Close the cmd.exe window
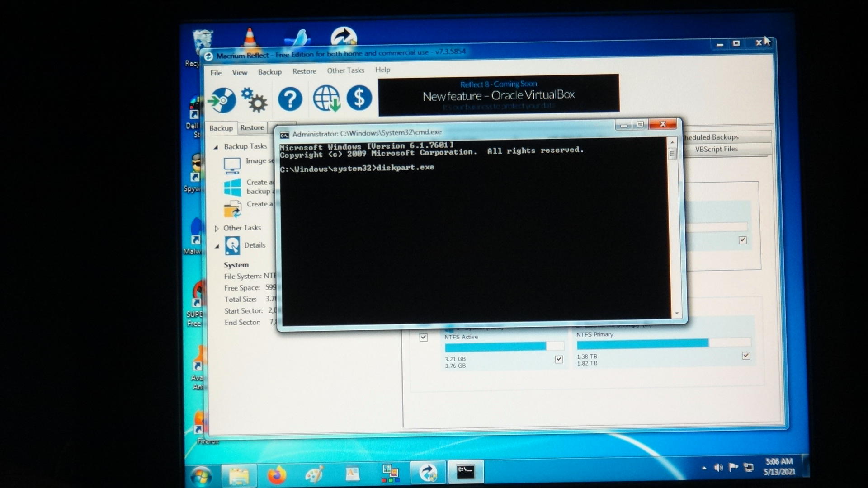 (x=662, y=124)
